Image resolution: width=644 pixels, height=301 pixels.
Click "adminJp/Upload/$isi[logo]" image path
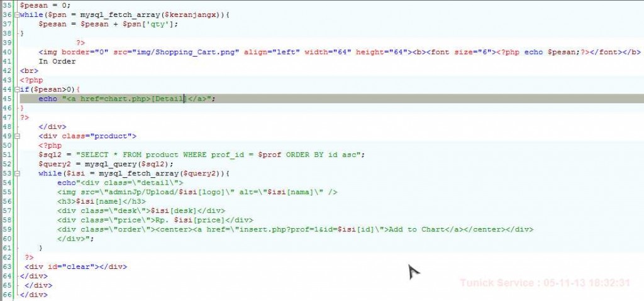click(166, 192)
